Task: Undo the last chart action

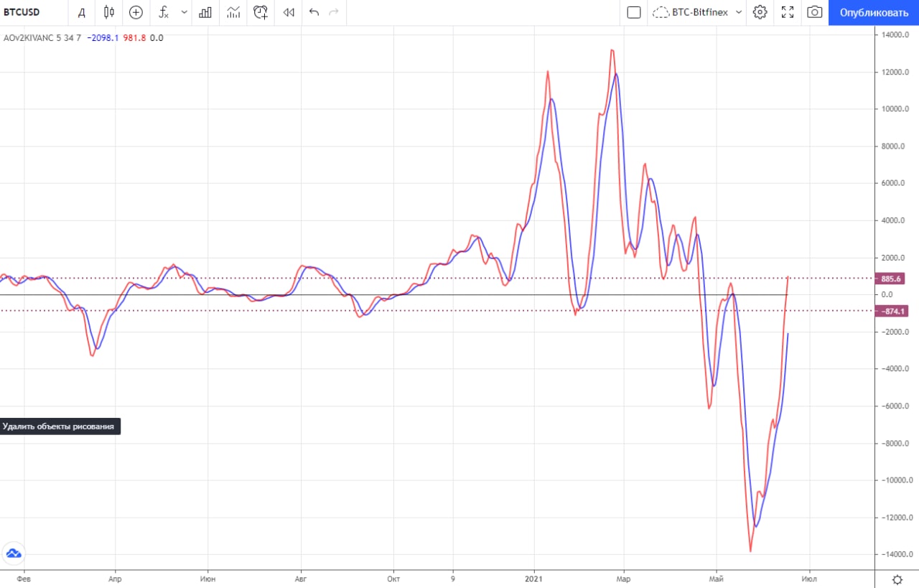Action: point(314,12)
